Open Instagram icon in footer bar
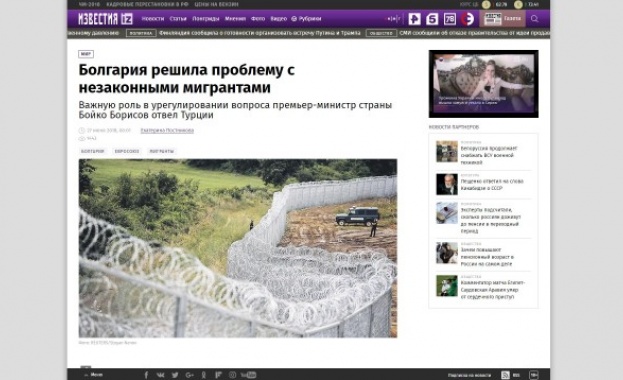Viewport: 623px width, 380px height. (232, 375)
